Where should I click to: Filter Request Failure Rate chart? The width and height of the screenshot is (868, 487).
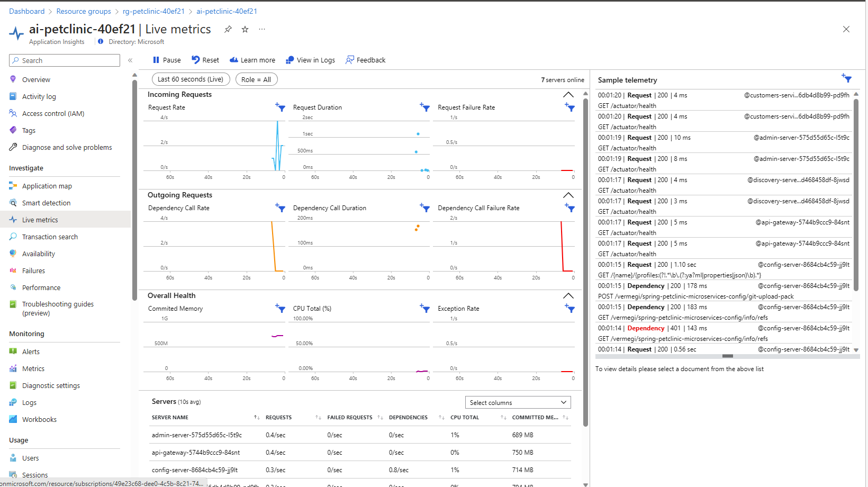pos(569,107)
